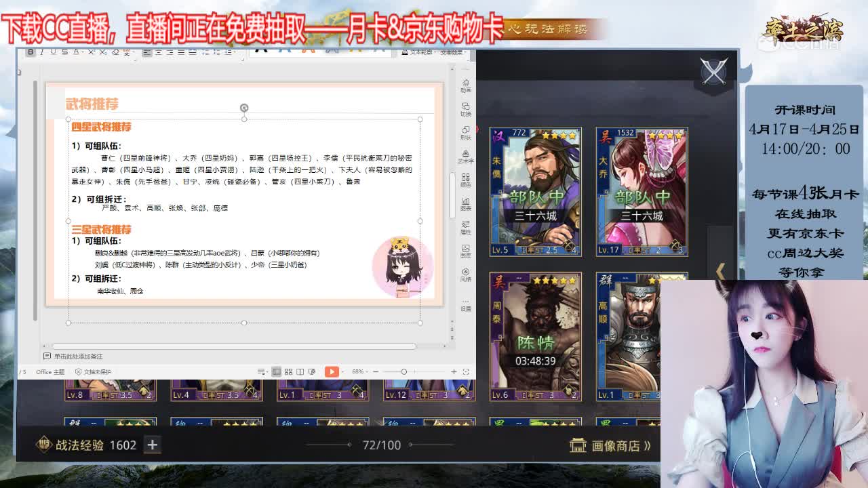Open the Image library (图库) side panel

(x=466, y=251)
